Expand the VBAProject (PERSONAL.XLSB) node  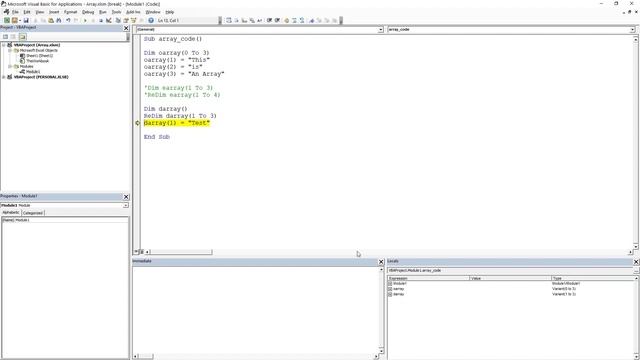[4, 77]
